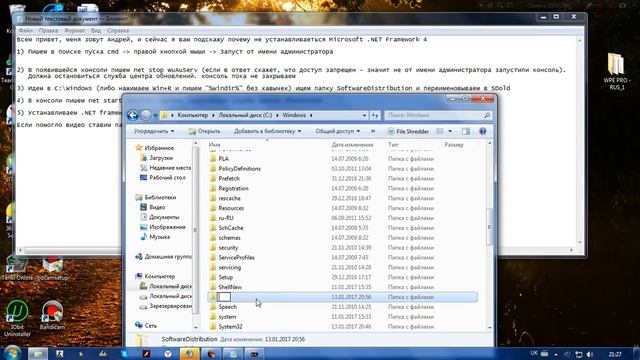Expand the address bar history dropdown

coord(364,116)
